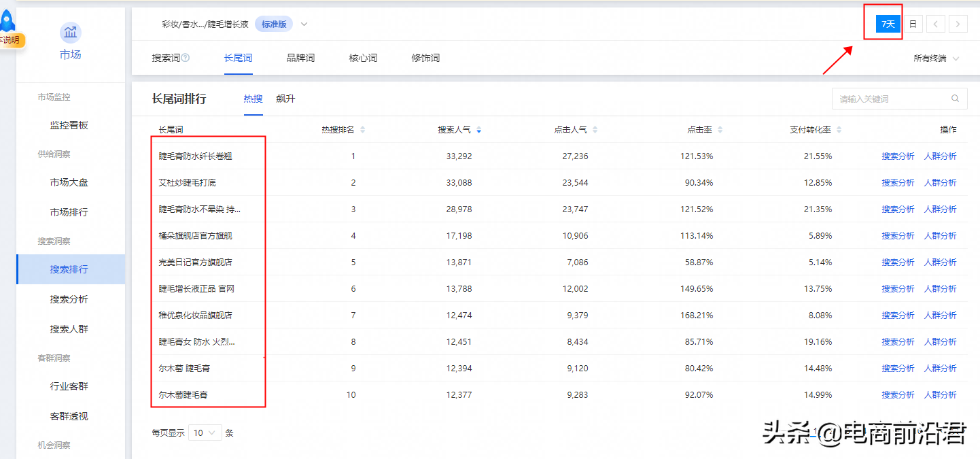The image size is (980, 459).
Task: Click 搜索分析 for rank 9 尔木萄 睫毛膏 row
Action: pos(898,369)
